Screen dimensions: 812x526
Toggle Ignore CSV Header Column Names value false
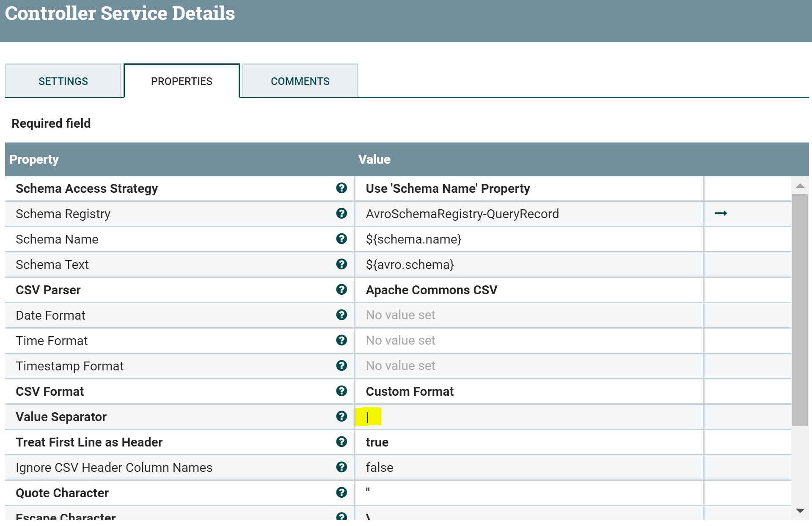380,468
